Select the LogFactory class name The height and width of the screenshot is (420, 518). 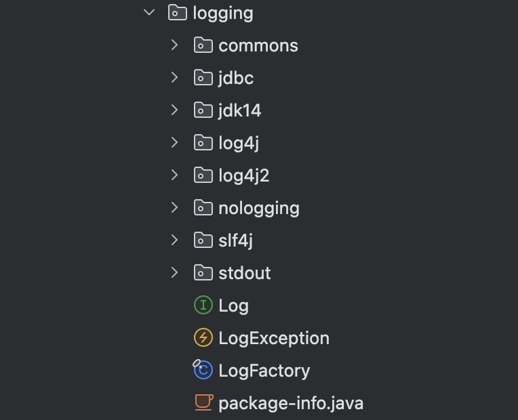coord(264,371)
